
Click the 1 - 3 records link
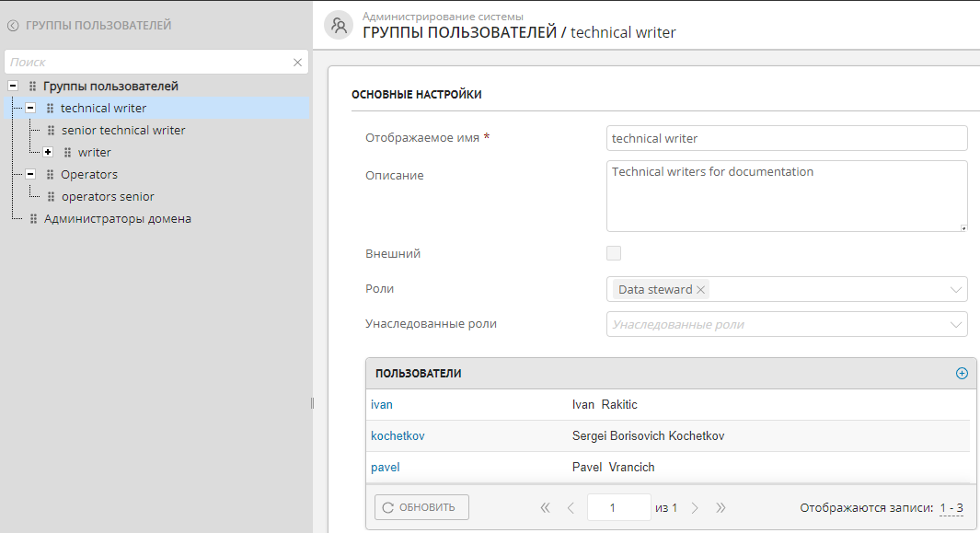coord(951,507)
